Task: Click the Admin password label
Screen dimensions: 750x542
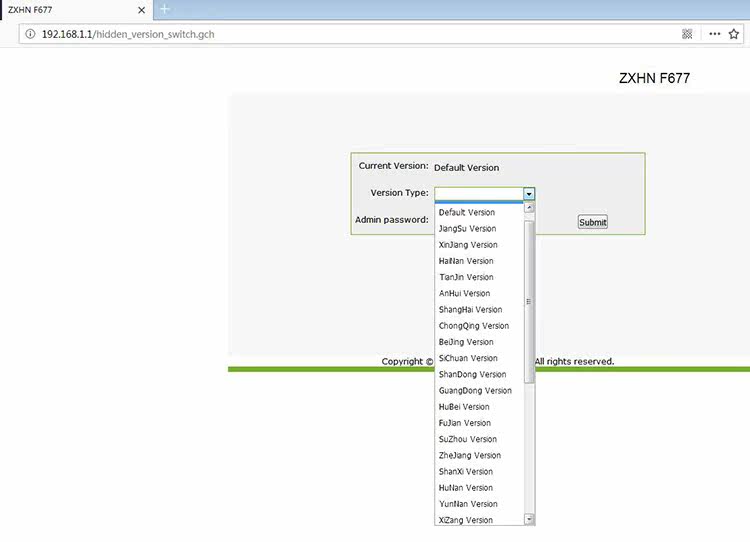Action: (x=392, y=220)
